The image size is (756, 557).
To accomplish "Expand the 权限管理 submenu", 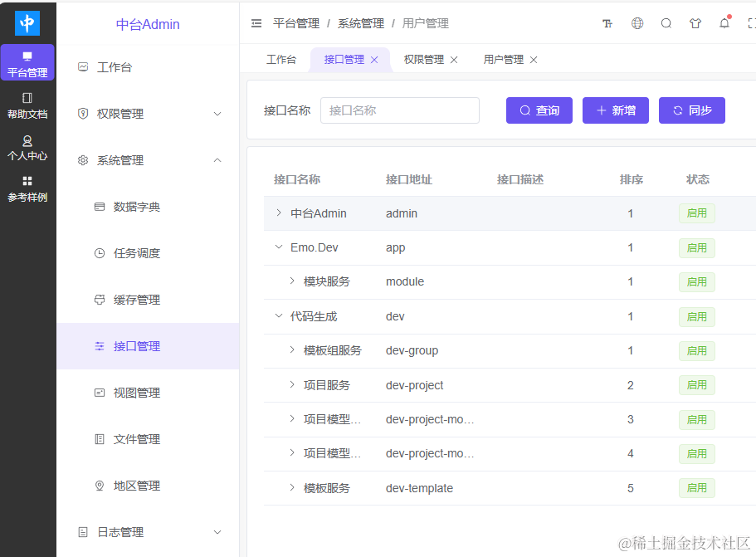I will pos(148,114).
